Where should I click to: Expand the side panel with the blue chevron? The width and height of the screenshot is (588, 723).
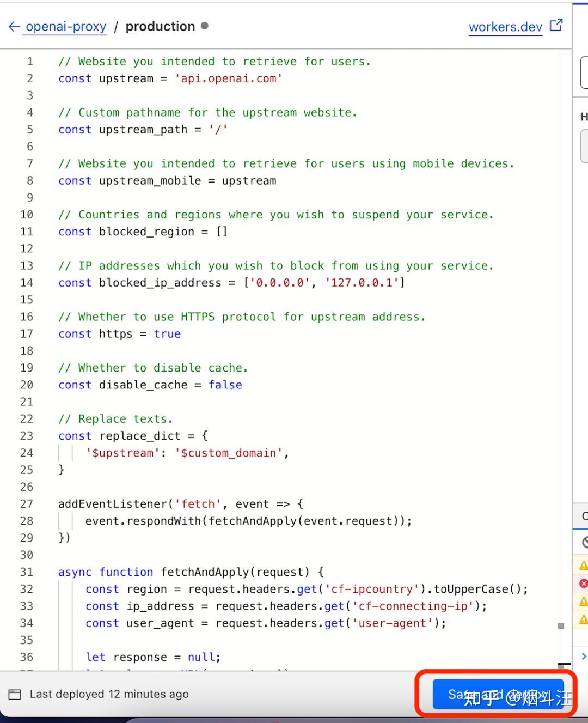pos(584,656)
